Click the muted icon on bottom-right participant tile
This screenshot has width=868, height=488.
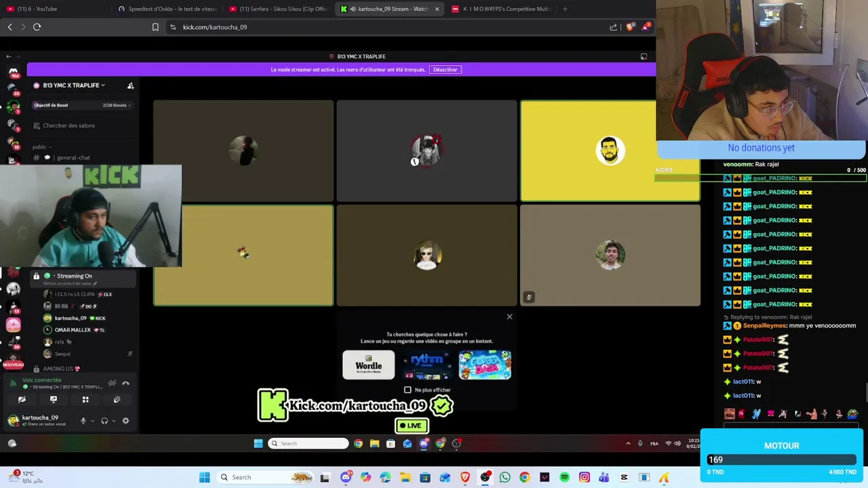coord(528,297)
